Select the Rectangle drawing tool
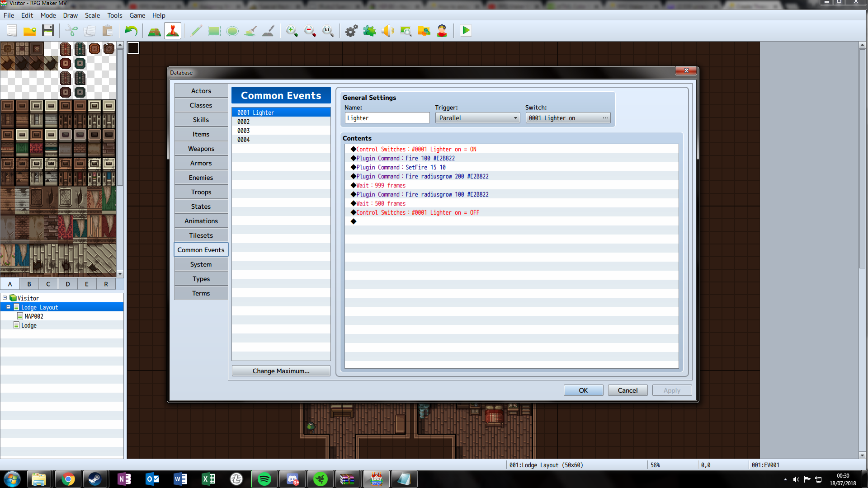The height and width of the screenshot is (488, 868). point(214,31)
